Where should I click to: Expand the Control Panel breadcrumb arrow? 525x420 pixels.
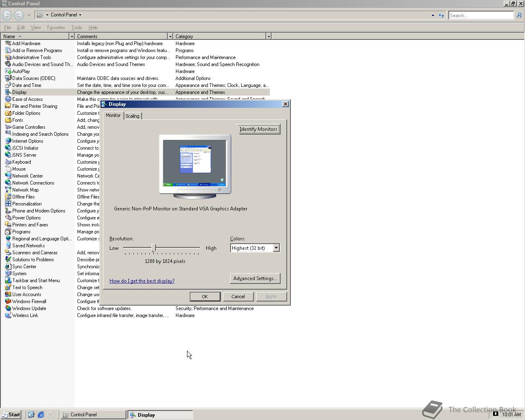(x=80, y=15)
